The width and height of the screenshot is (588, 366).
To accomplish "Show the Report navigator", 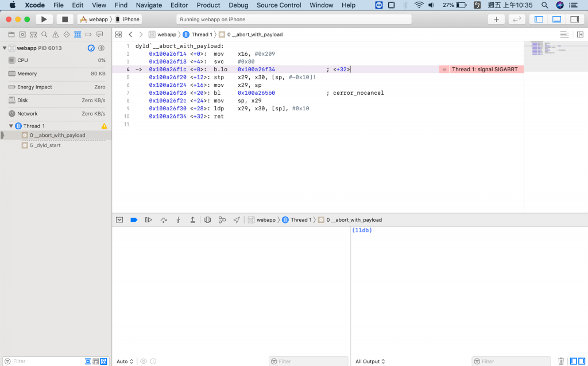I will coord(99,34).
